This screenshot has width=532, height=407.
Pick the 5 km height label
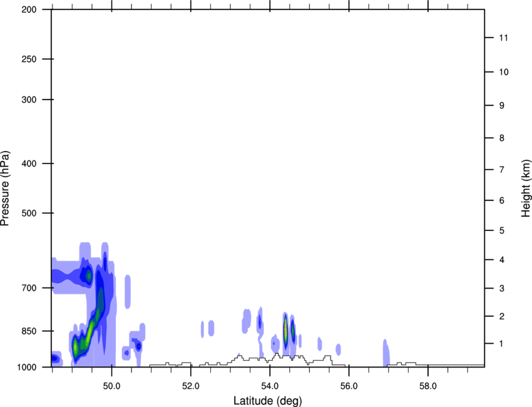[x=502, y=230]
